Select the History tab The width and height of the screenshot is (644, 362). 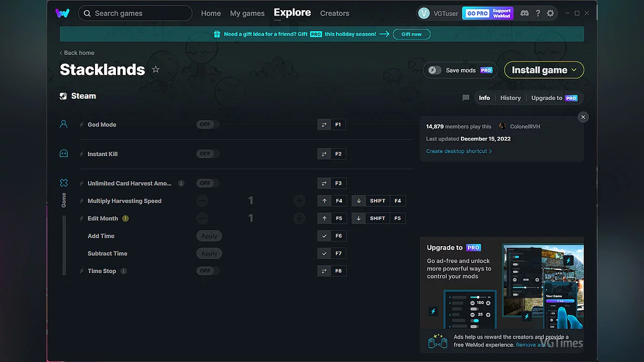(510, 98)
